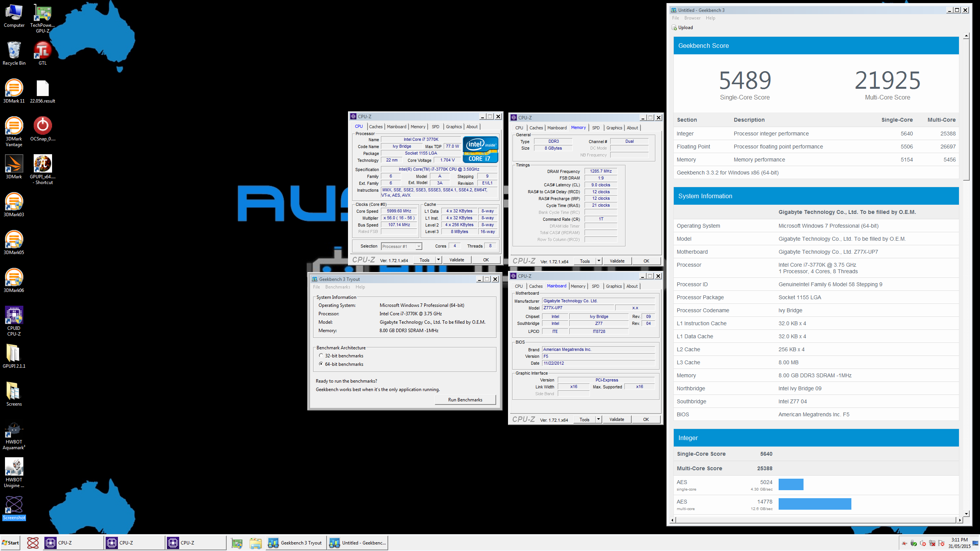Open File menu in Geekbench 3 Tryout
Screen dimensions: 980x551
coord(316,287)
